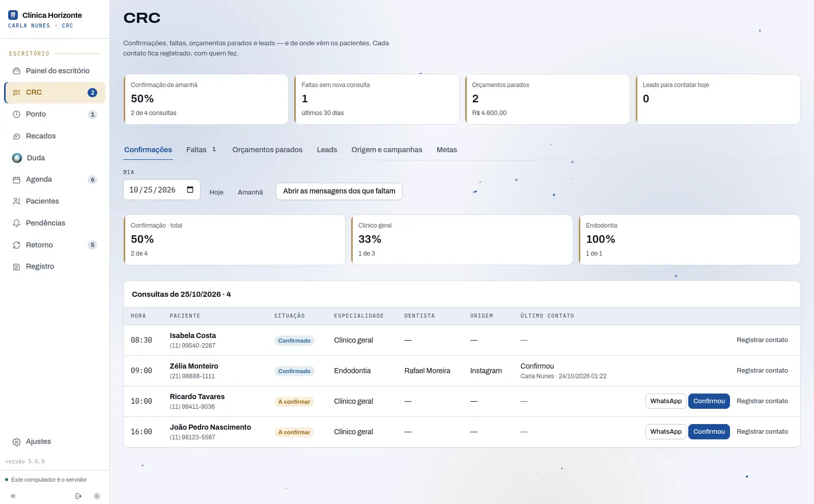Toggle light theme sun icon
814x504 pixels.
[x=97, y=496]
